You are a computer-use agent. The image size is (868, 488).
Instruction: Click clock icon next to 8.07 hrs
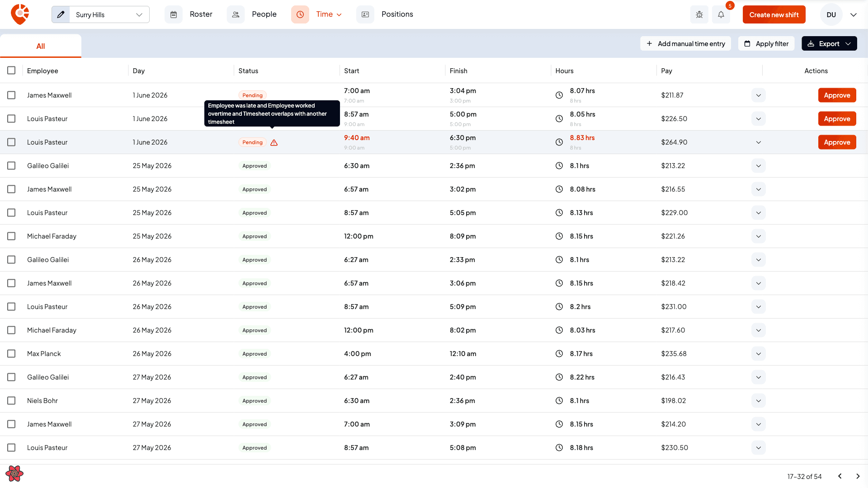click(559, 95)
